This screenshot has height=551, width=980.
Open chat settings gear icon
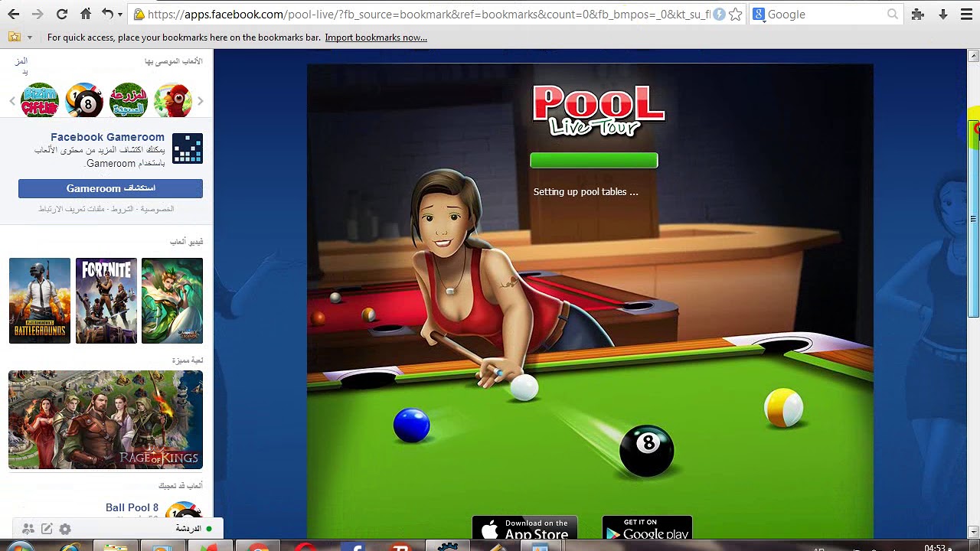click(x=65, y=529)
